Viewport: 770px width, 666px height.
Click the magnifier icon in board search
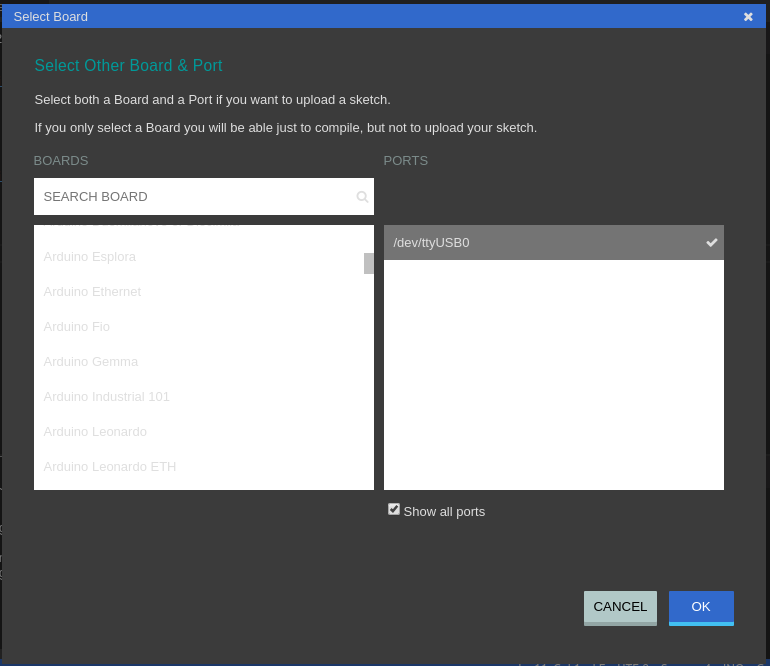pyautogui.click(x=362, y=197)
